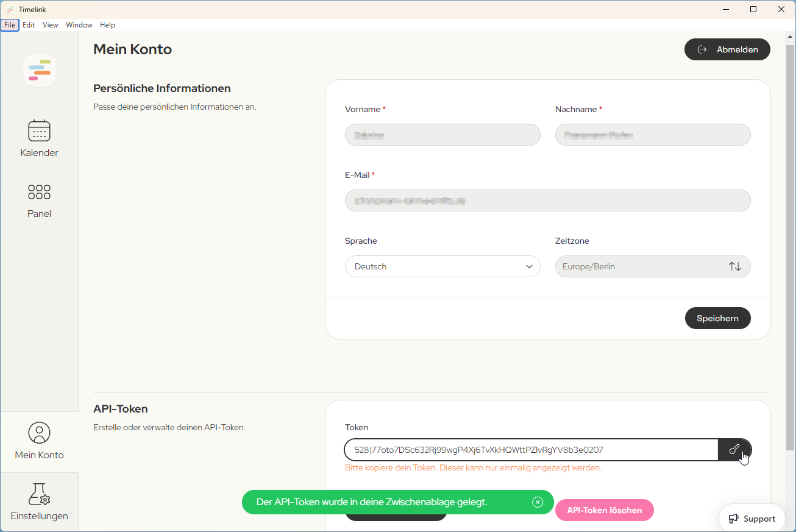The height and width of the screenshot is (532, 796).
Task: Open the File menu
Action: click(10, 25)
